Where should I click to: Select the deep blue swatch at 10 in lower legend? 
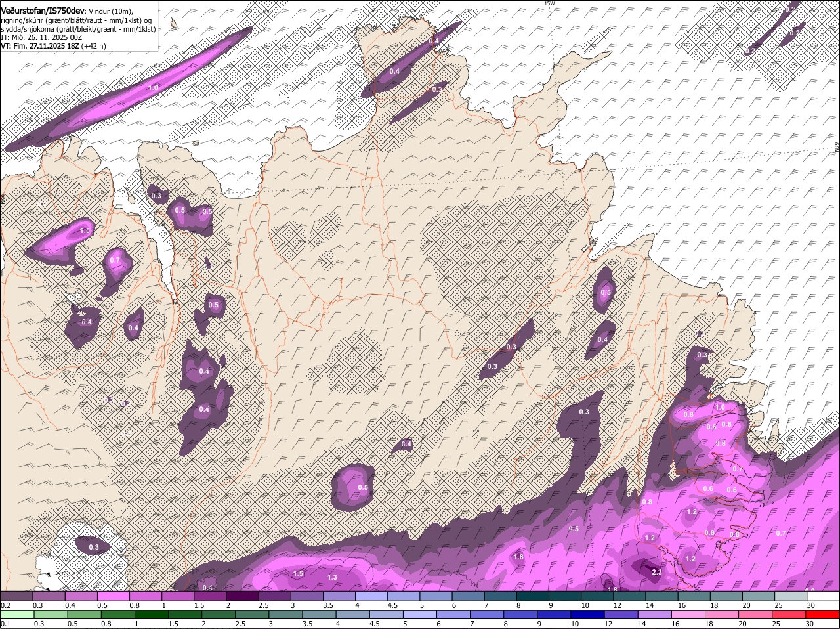click(x=589, y=615)
